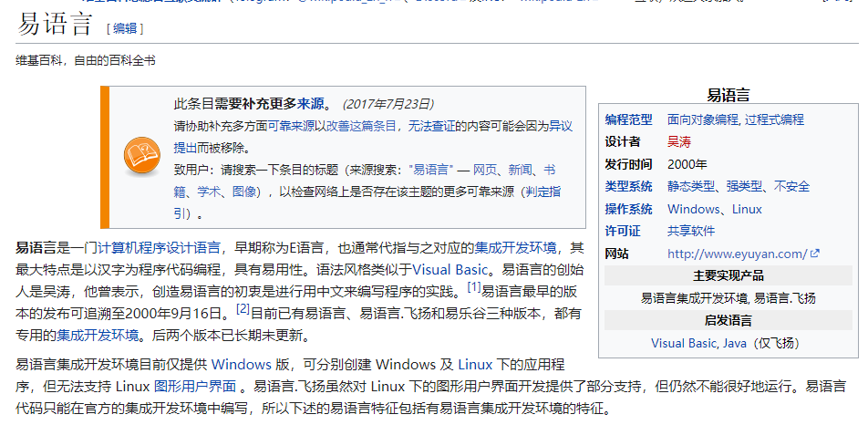This screenshot has height=425, width=868.
Task: Click the 启发语言 infobox header
Action: 728,320
